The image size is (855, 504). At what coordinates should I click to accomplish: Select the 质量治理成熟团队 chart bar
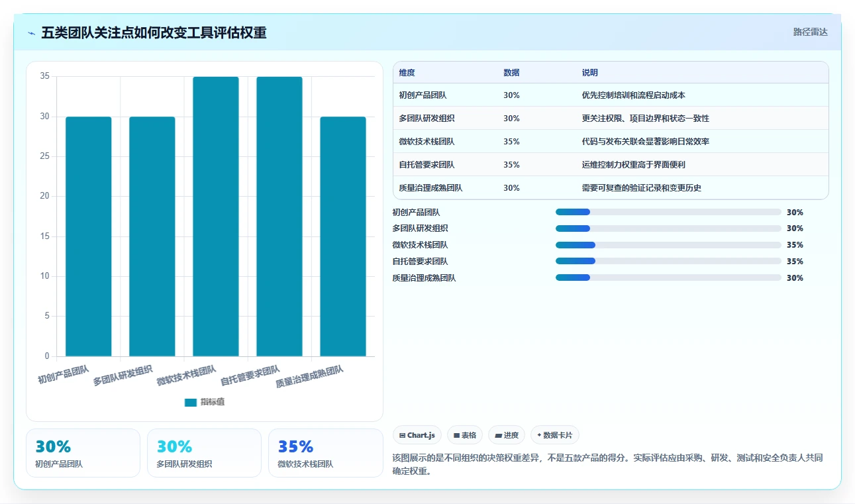click(x=343, y=236)
